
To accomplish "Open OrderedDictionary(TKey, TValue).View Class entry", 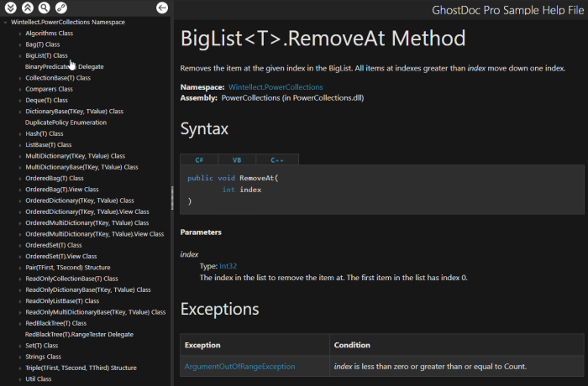I will [x=87, y=211].
